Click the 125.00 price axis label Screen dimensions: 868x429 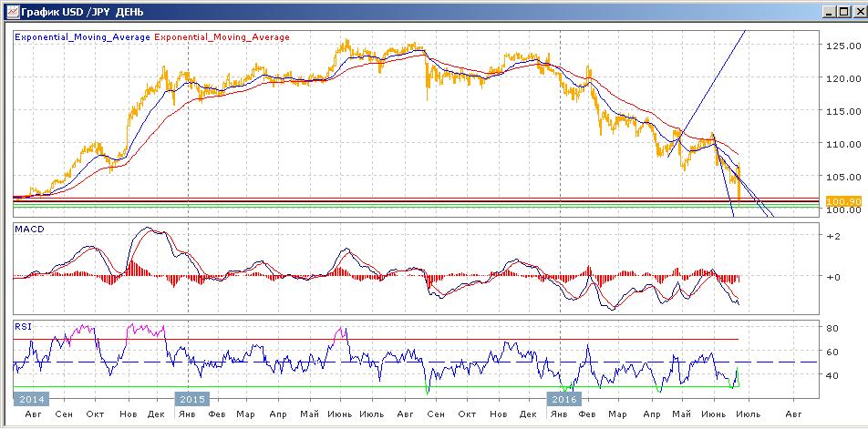pyautogui.click(x=842, y=46)
